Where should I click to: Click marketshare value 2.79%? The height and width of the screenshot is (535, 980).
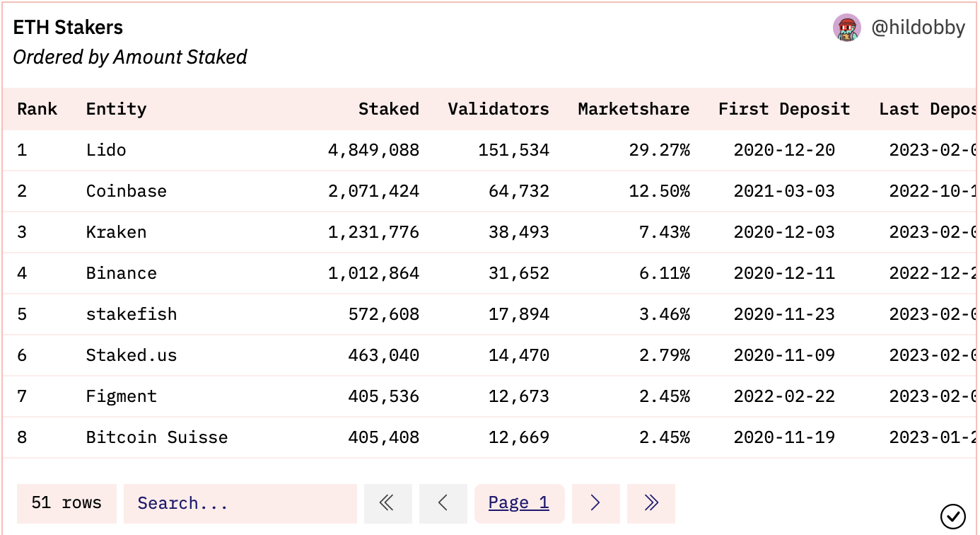pos(665,355)
